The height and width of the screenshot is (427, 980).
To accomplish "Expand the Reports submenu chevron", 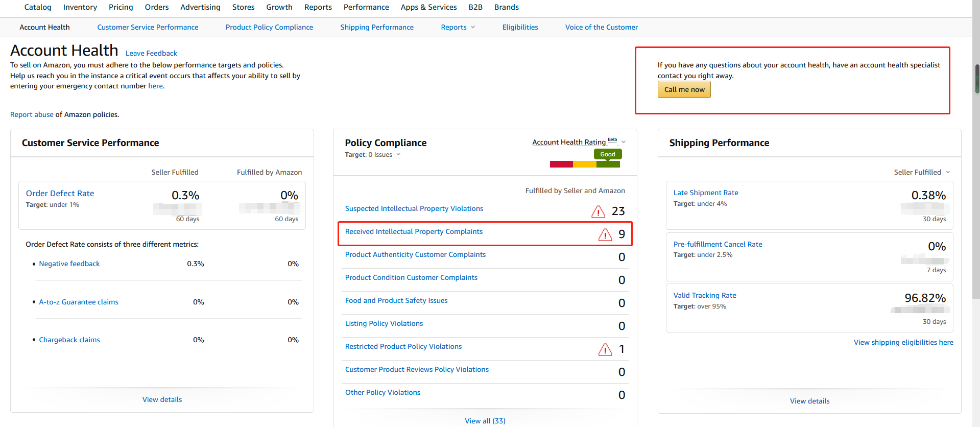I will pyautogui.click(x=473, y=27).
